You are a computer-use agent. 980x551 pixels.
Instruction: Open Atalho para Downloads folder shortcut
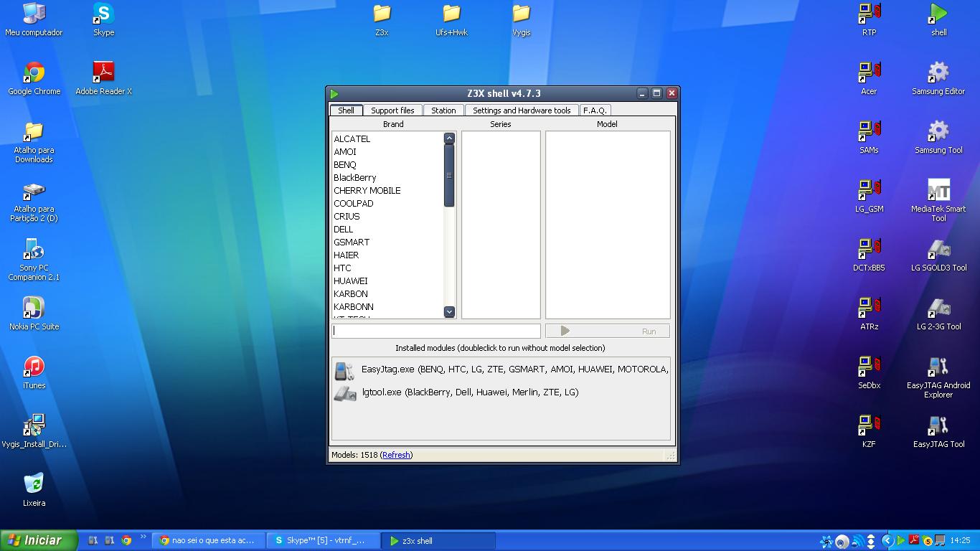point(34,141)
